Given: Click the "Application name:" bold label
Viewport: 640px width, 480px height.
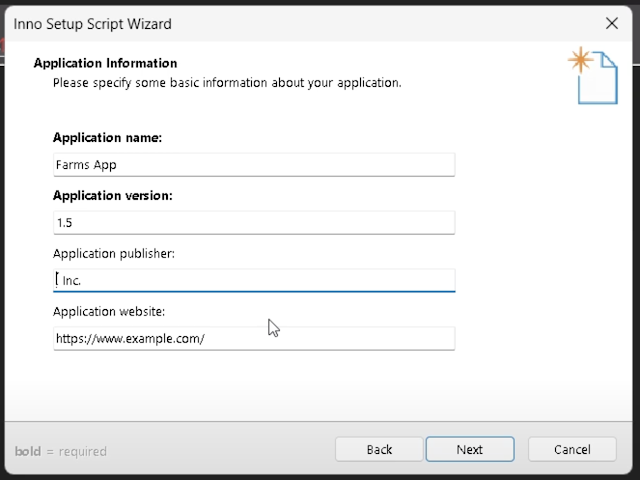Looking at the screenshot, I should 107,138.
